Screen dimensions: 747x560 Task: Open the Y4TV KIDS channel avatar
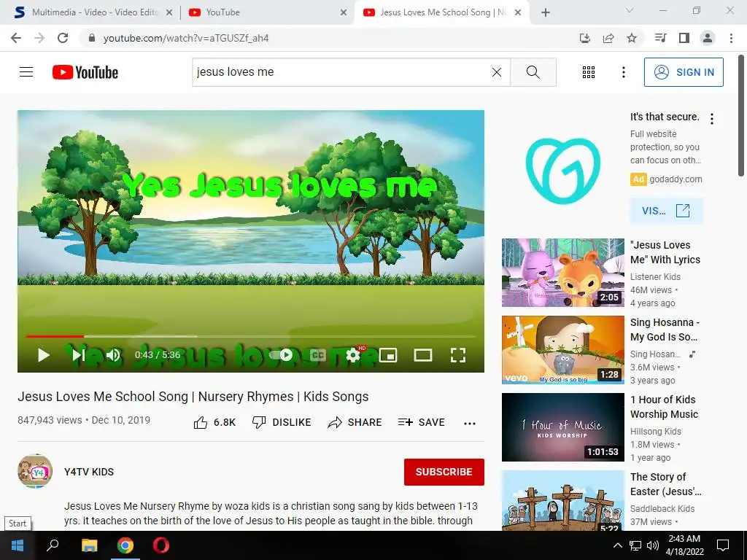[x=35, y=472]
